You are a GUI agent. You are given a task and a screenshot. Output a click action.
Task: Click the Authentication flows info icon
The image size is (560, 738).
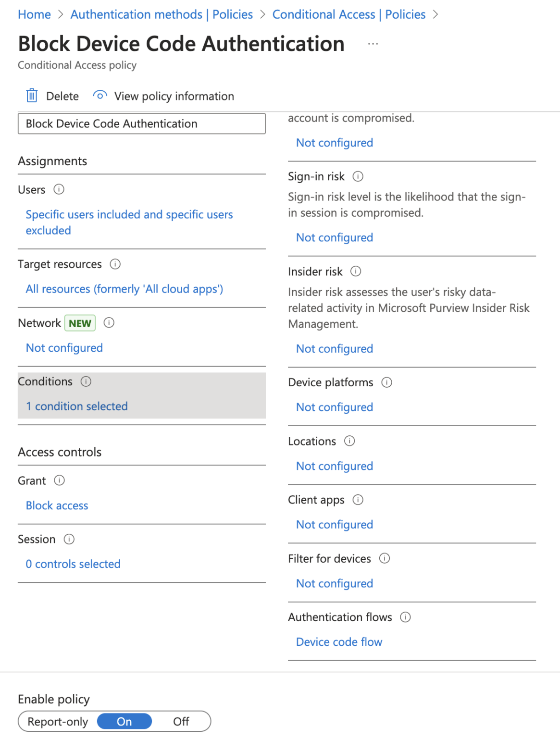pyautogui.click(x=405, y=617)
